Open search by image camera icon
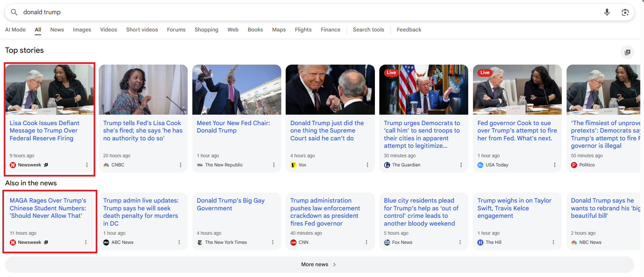Image resolution: width=644 pixels, height=277 pixels. 625,12
